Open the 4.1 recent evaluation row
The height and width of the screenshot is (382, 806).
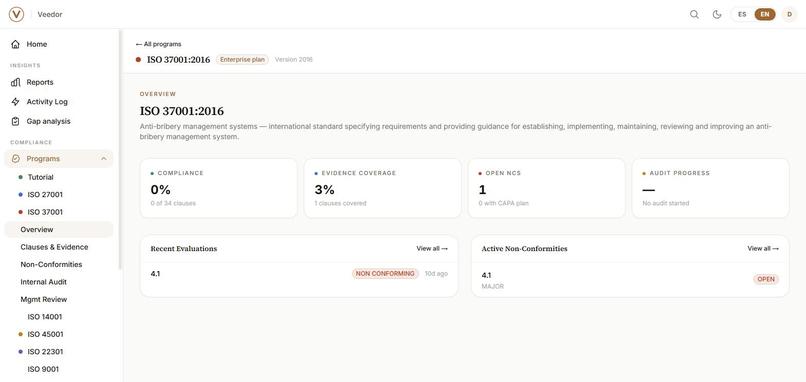(x=299, y=274)
